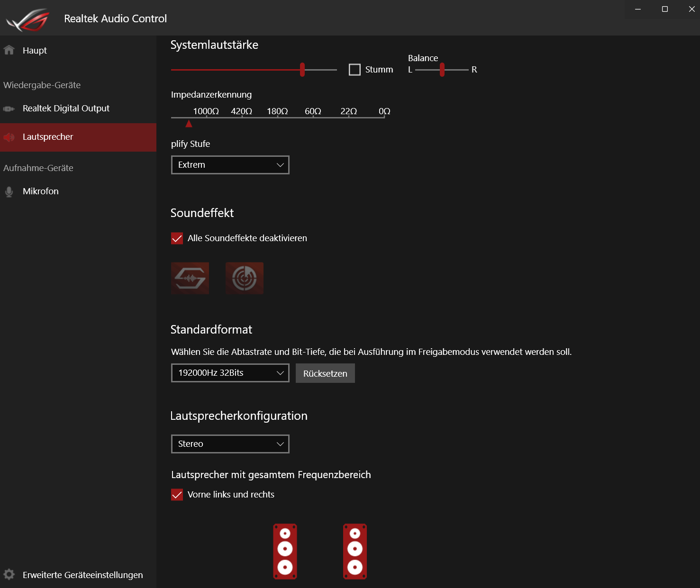Image resolution: width=700 pixels, height=588 pixels.
Task: Click the Lautsprecherkonfiguration heading
Action: tap(239, 416)
